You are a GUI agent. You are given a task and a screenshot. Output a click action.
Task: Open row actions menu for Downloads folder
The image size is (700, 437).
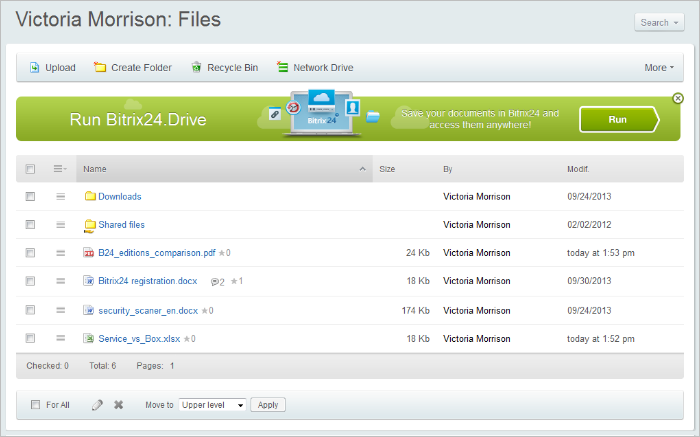60,197
